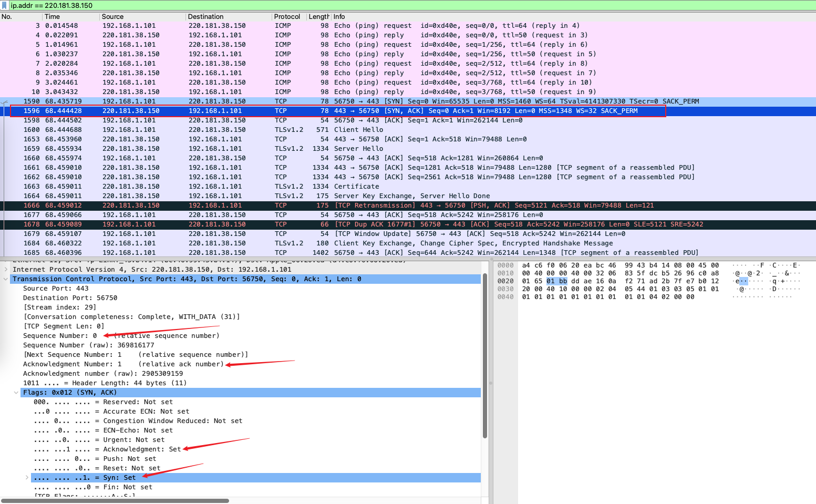Select packet 1596 SYN, ACK row
This screenshot has width=816, height=504.
coord(408,111)
